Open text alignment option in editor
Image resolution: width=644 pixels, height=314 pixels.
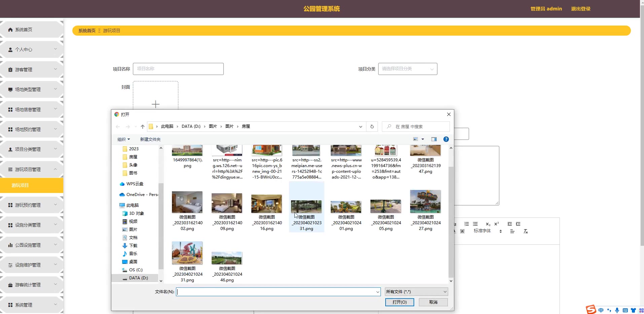pyautogui.click(x=512, y=231)
